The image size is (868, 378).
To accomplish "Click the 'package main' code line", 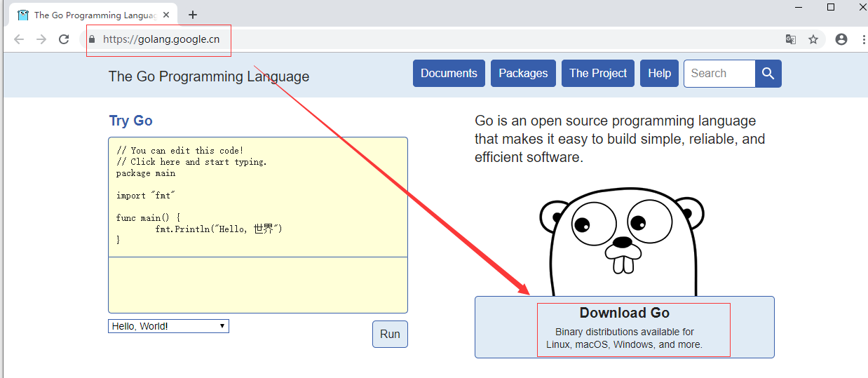I will pyautogui.click(x=146, y=173).
